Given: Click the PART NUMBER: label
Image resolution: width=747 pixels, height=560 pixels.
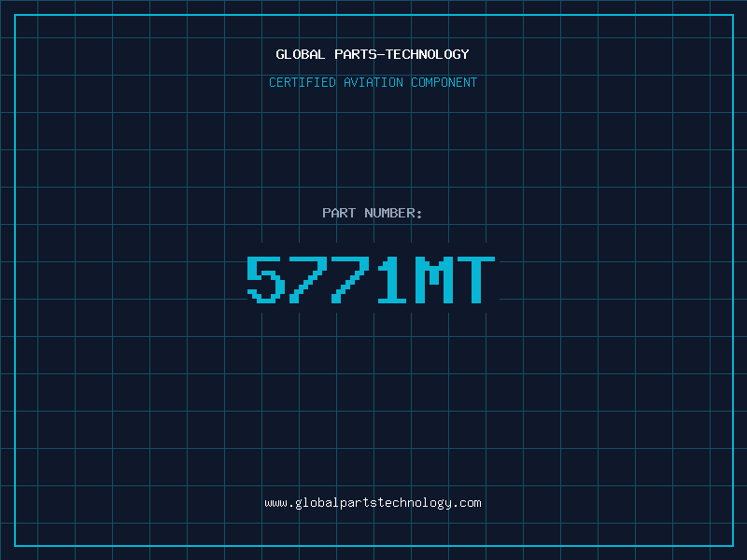Looking at the screenshot, I should tap(372, 213).
